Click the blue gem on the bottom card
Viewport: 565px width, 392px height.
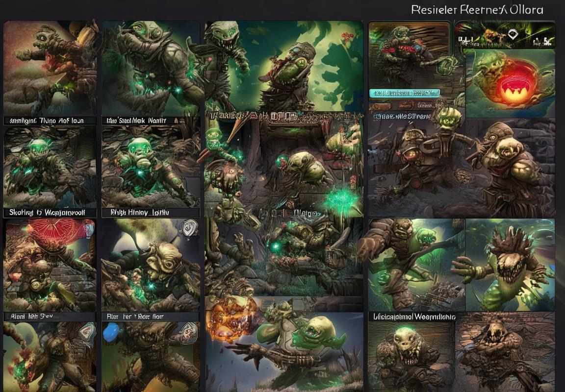[111, 332]
